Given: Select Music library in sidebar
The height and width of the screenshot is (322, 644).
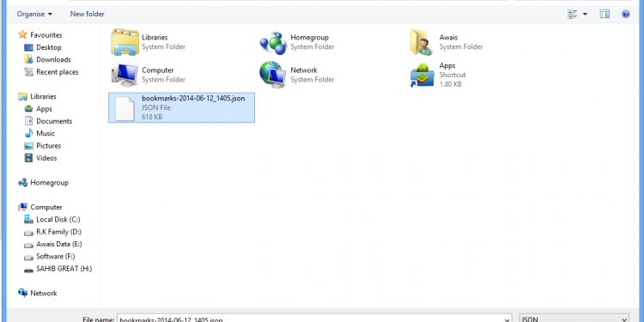Looking at the screenshot, I should (39, 133).
